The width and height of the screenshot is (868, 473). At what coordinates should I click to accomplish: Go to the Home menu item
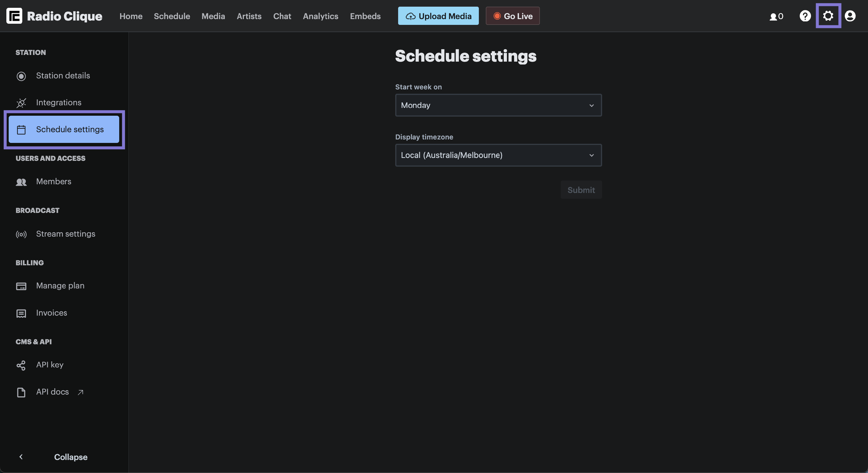tap(131, 16)
